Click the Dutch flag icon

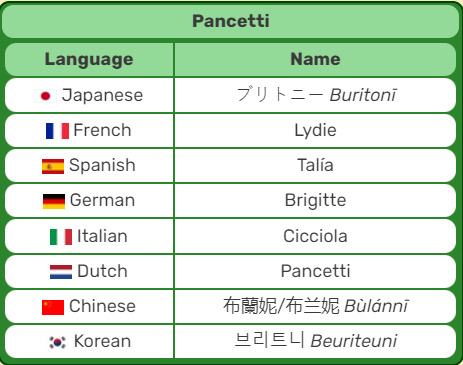(x=61, y=272)
